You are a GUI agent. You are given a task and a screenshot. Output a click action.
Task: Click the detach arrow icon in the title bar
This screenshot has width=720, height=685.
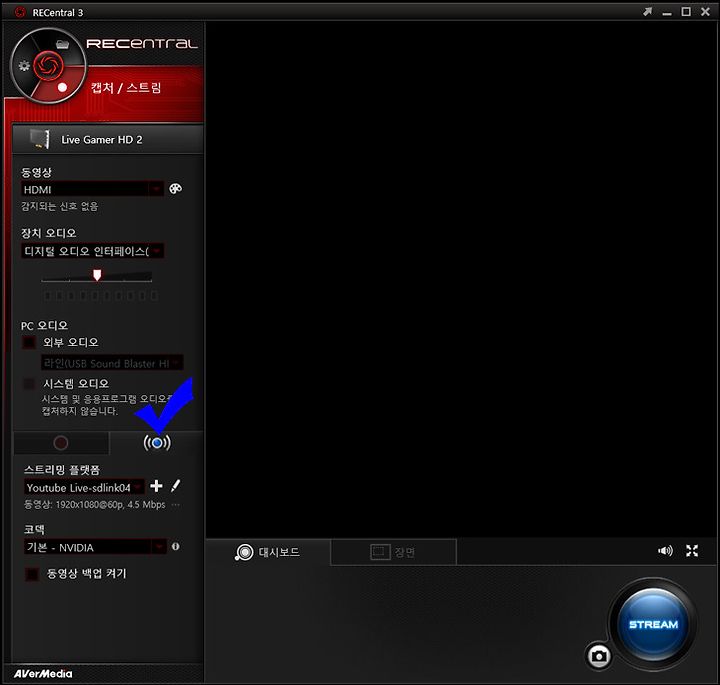(x=647, y=12)
